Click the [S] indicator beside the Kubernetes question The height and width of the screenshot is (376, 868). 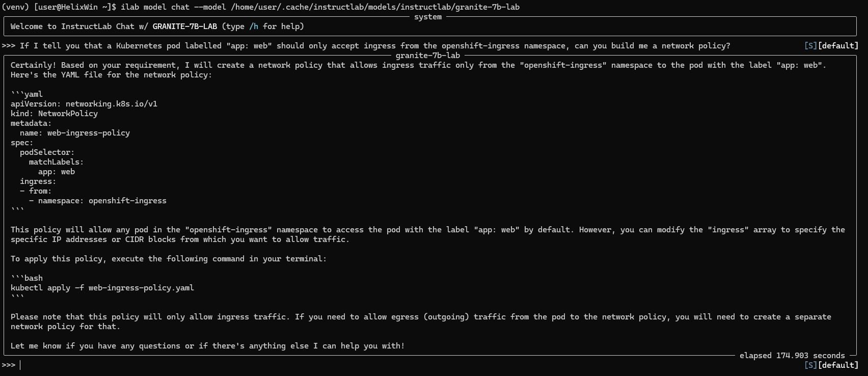[810, 46]
